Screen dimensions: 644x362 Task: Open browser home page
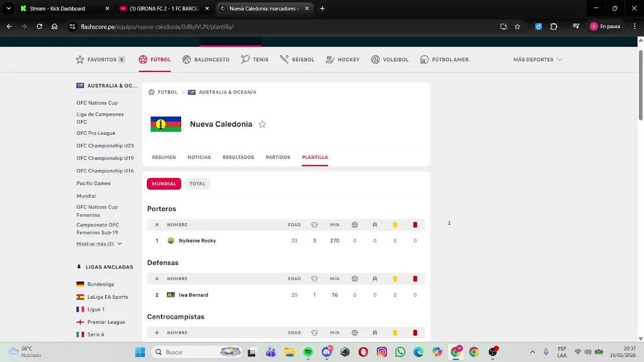click(54, 27)
